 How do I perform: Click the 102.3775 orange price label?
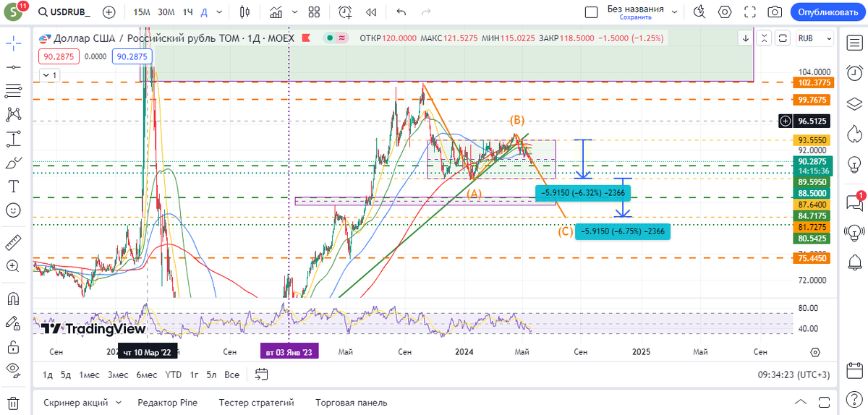(813, 82)
